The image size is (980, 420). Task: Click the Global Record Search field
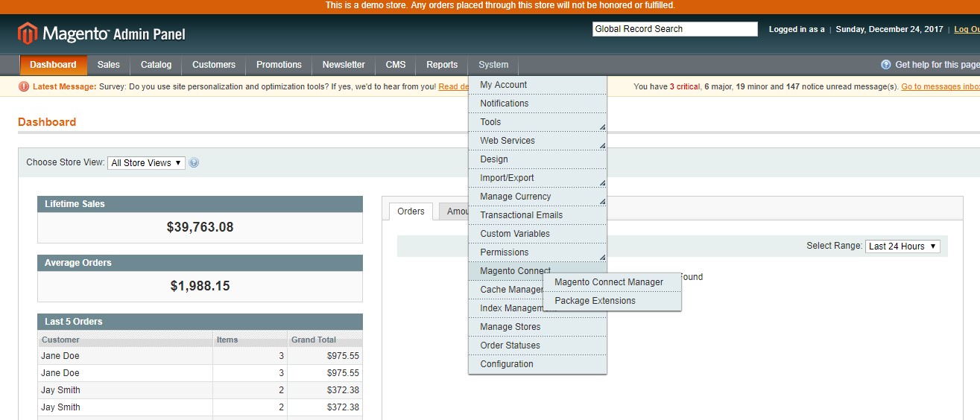click(675, 29)
